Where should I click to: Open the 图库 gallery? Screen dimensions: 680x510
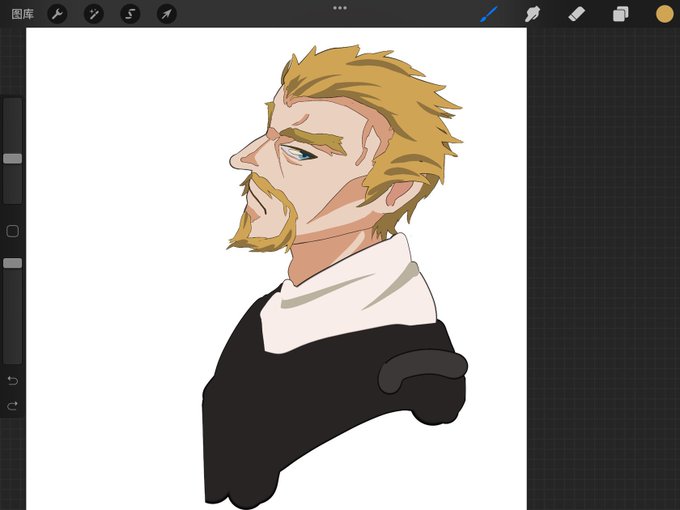tap(23, 14)
